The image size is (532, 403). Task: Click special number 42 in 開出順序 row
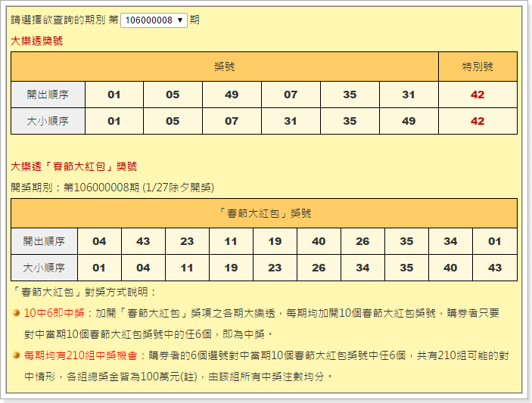tap(478, 95)
